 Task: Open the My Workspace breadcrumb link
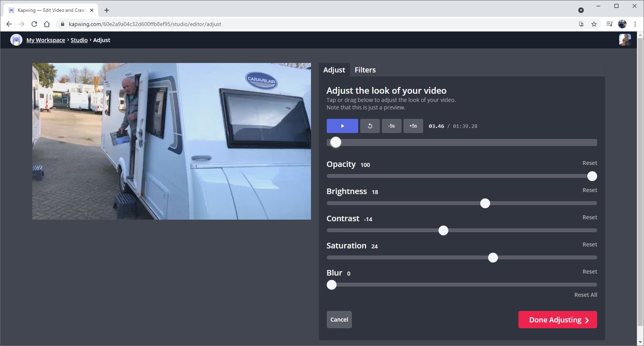46,40
